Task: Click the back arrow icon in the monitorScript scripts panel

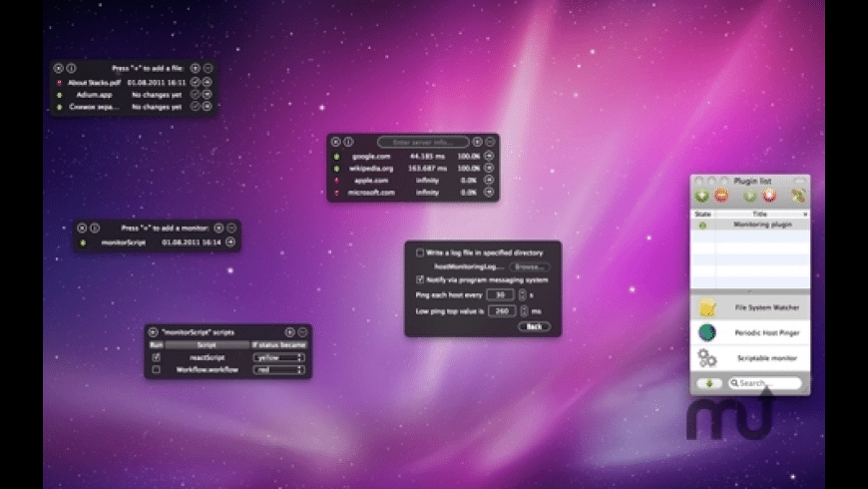Action: (153, 332)
